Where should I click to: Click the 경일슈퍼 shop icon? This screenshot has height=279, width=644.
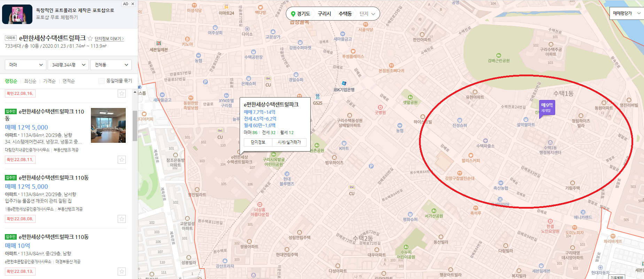296,75
